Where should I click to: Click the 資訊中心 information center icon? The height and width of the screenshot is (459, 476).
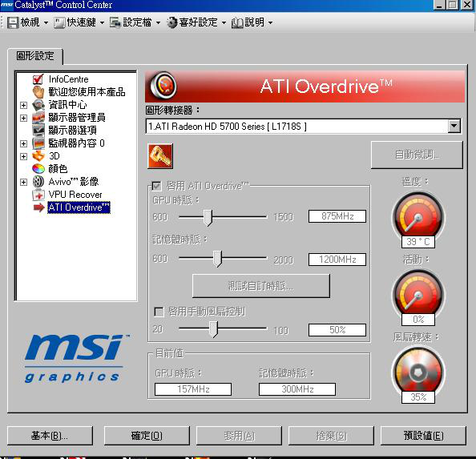(38, 105)
